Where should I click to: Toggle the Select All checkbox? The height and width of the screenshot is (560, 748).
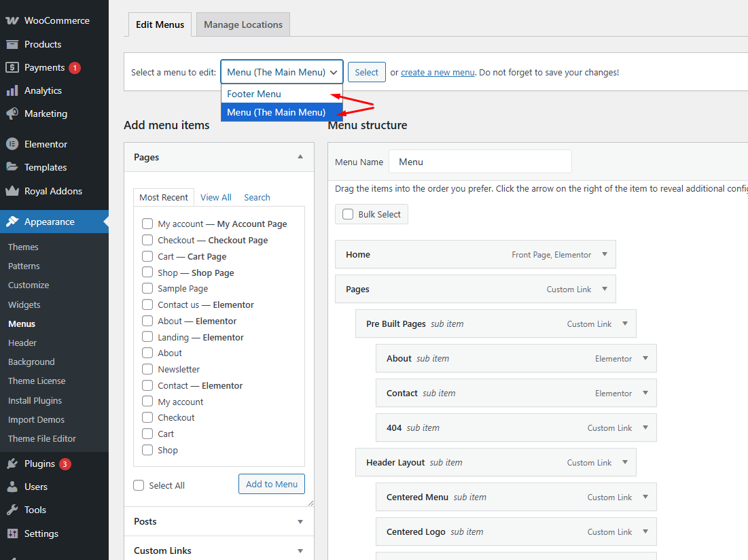[x=139, y=485]
